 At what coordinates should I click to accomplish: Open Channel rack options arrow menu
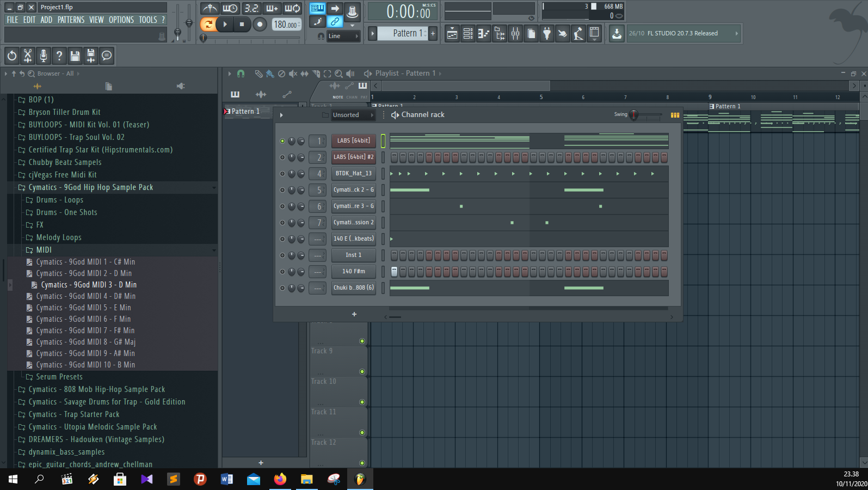[281, 115]
